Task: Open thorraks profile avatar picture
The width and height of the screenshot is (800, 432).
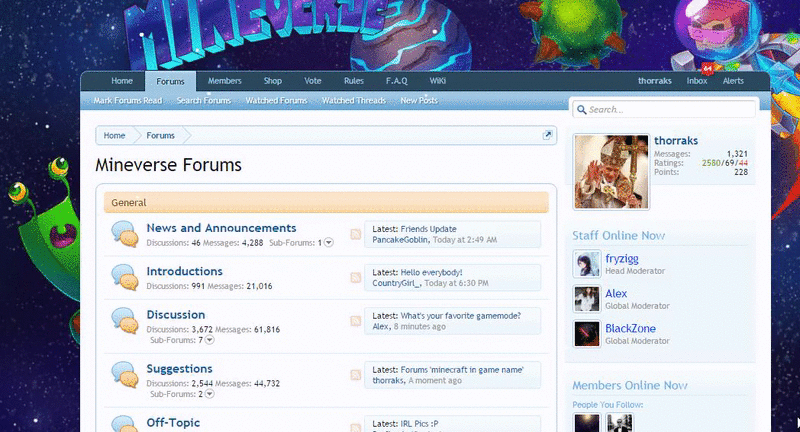Action: tap(611, 172)
